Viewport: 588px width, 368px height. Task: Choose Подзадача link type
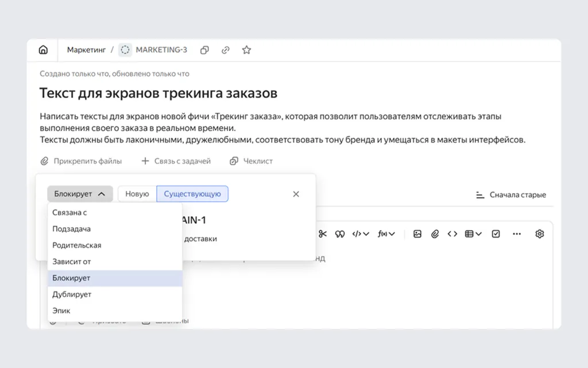pos(115,229)
